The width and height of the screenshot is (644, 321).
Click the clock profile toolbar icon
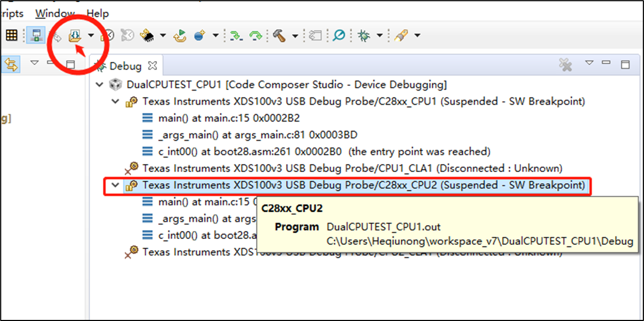[108, 36]
